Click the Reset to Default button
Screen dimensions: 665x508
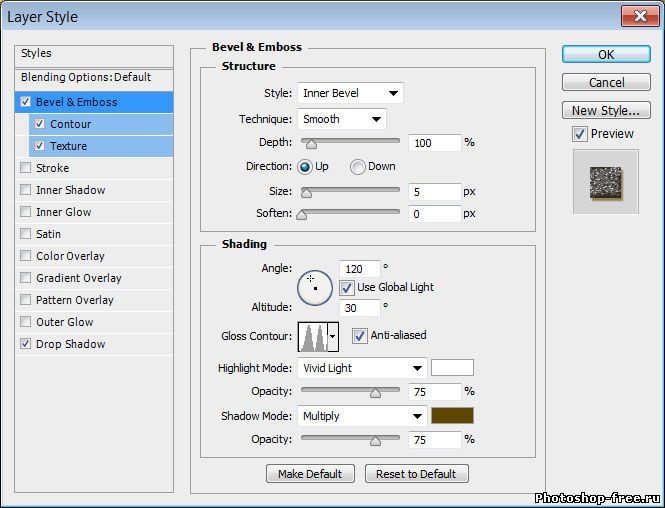tap(416, 474)
